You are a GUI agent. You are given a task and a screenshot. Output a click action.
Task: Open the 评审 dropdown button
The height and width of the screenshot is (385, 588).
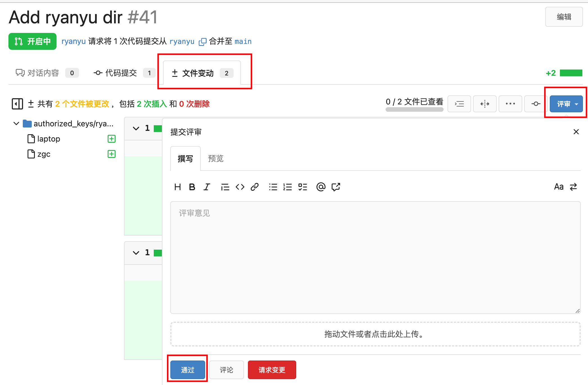[x=566, y=104]
